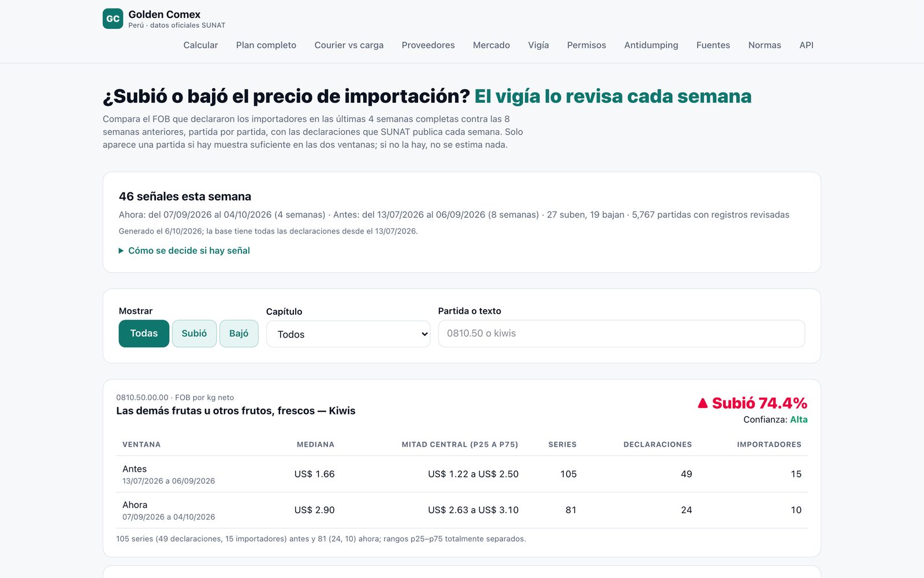
Task: Open the Mercado page
Action: point(491,45)
